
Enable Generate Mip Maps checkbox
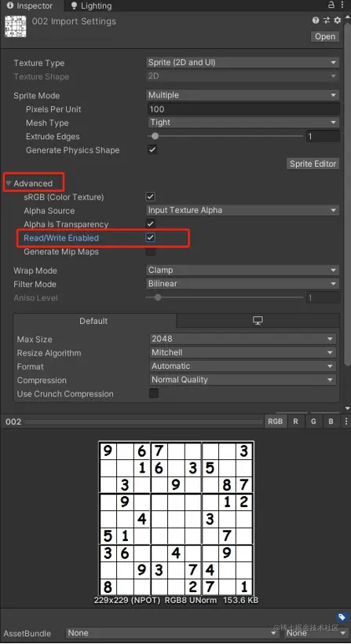151,252
